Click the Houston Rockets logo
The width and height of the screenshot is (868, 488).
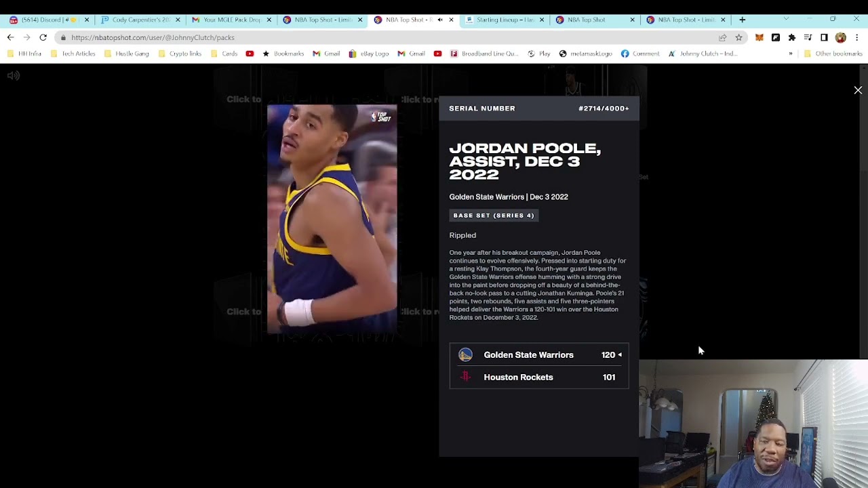pos(465,377)
